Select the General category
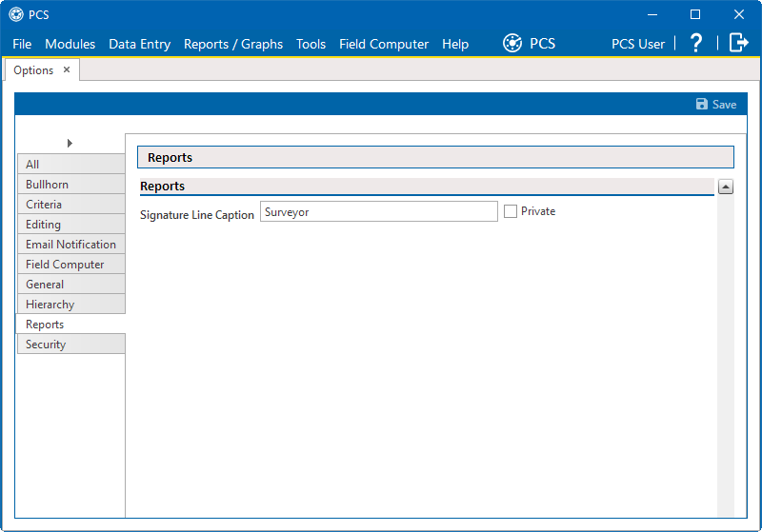 tap(71, 284)
